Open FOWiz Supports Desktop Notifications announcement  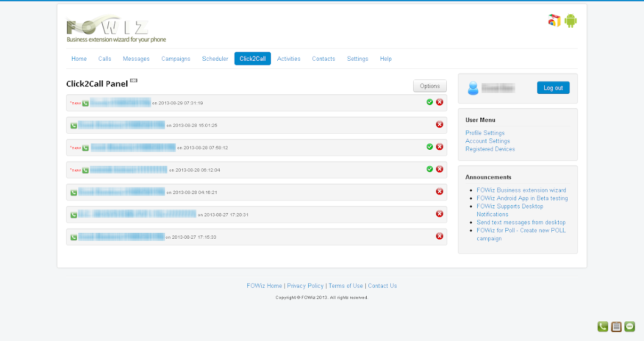[x=510, y=210]
